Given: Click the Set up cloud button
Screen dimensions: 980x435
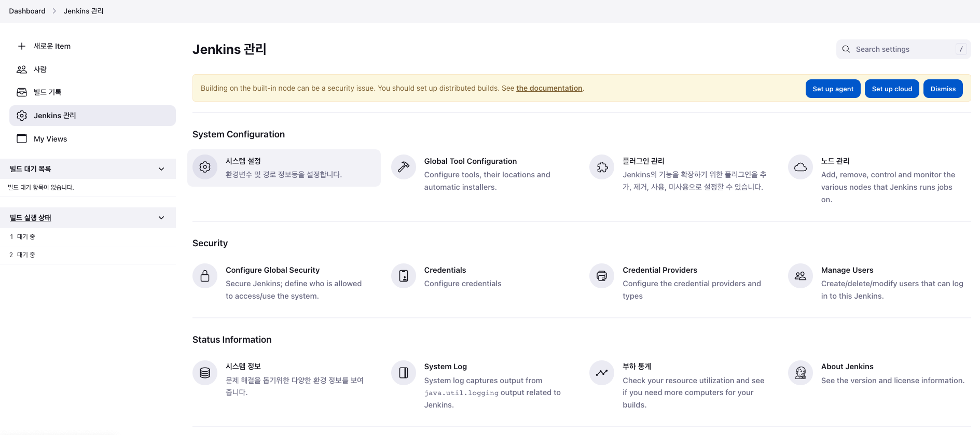Looking at the screenshot, I should 892,89.
